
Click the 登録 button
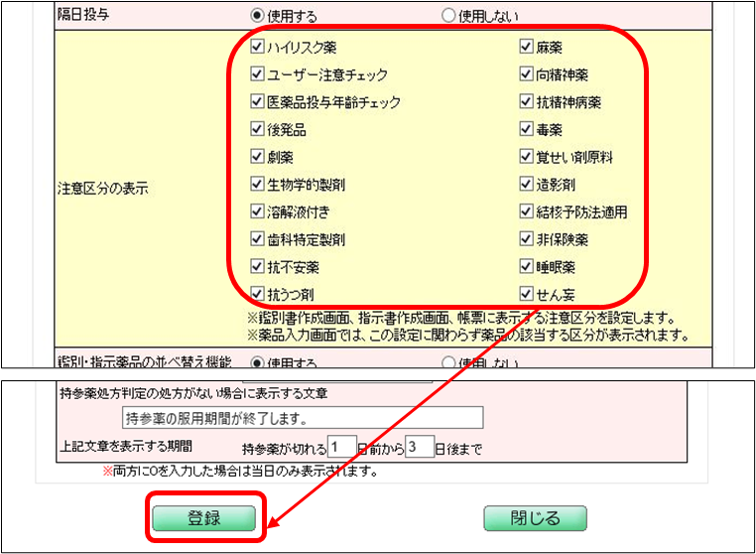pyautogui.click(x=203, y=518)
